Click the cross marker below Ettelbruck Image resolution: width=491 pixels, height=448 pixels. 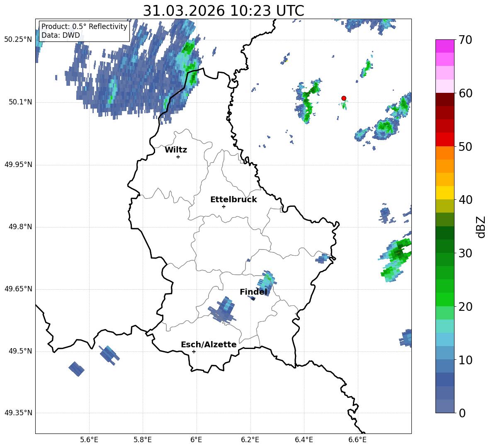pyautogui.click(x=224, y=206)
